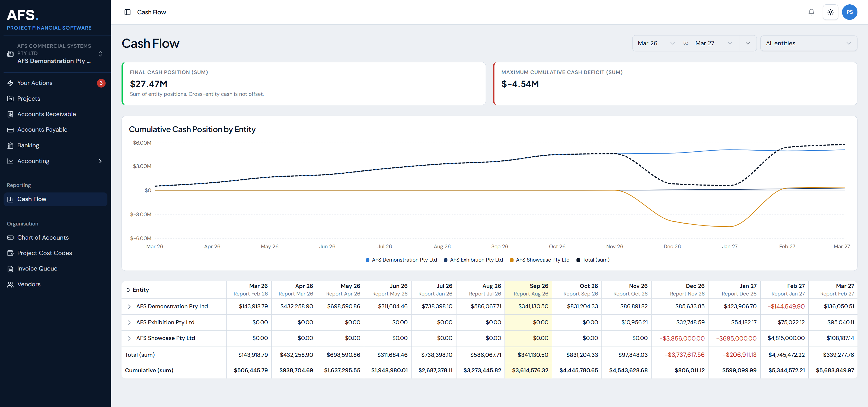Click the Cumulative (sum) row label
Viewport: 868px width, 407px height.
[x=149, y=370]
